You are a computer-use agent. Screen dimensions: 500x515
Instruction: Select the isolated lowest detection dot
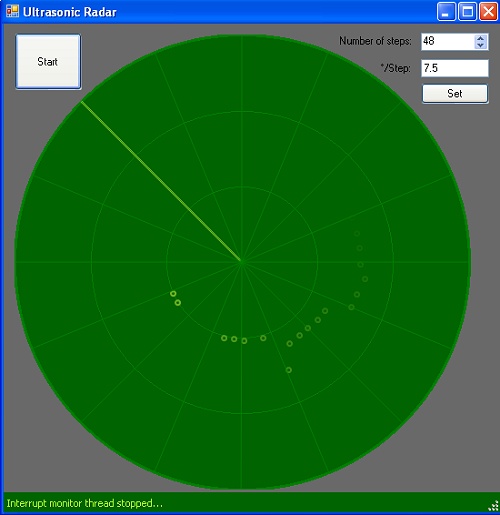pyautogui.click(x=289, y=370)
